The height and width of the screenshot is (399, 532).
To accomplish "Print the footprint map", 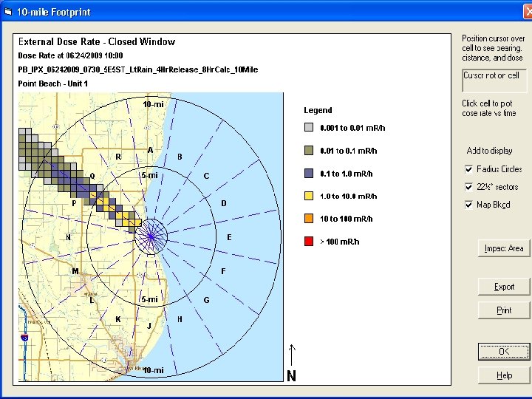I will click(x=504, y=310).
